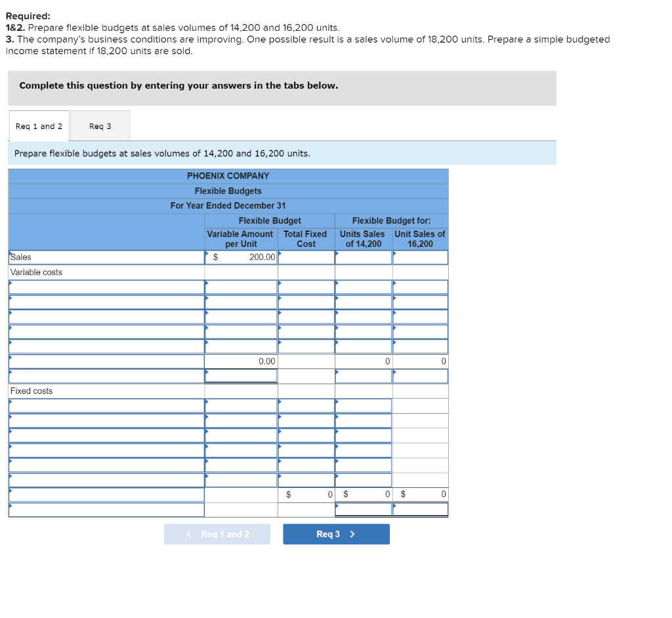Switch to the Req 3 tab
Viewport: 672px width, 618px height.
99,125
